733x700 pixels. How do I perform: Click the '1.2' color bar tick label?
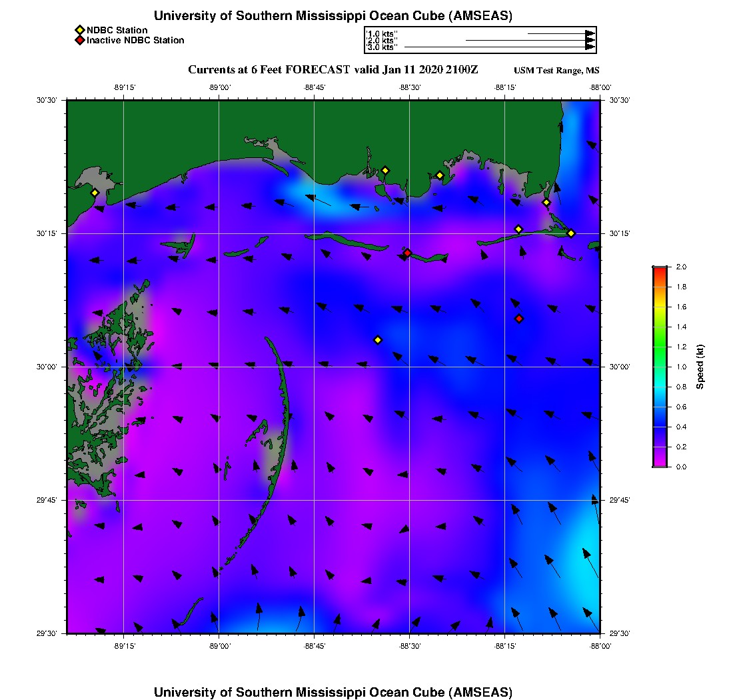(x=681, y=347)
